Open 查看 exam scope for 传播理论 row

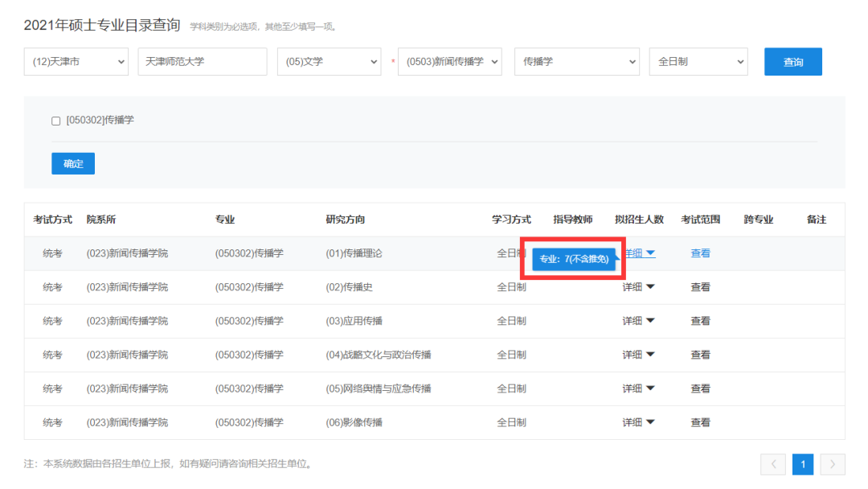coord(700,253)
